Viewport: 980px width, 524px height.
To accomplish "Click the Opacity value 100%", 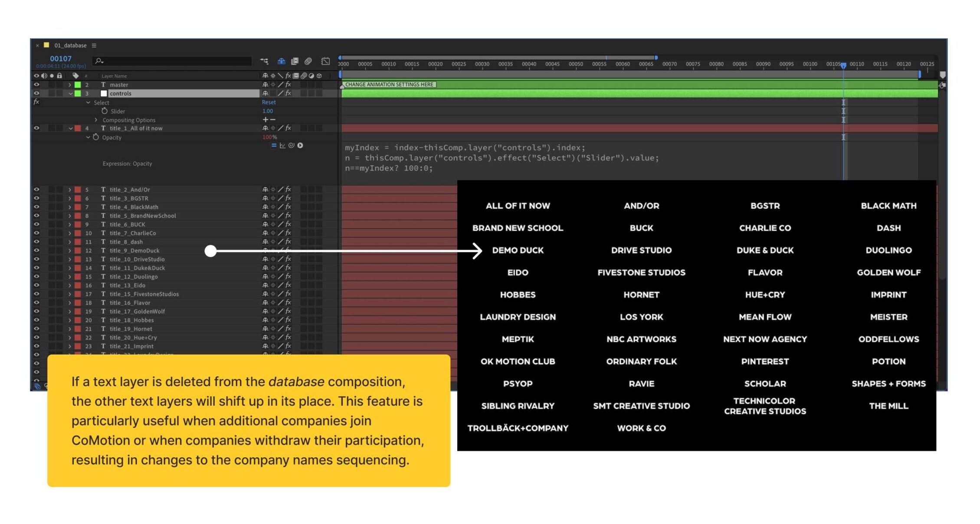I will (269, 137).
